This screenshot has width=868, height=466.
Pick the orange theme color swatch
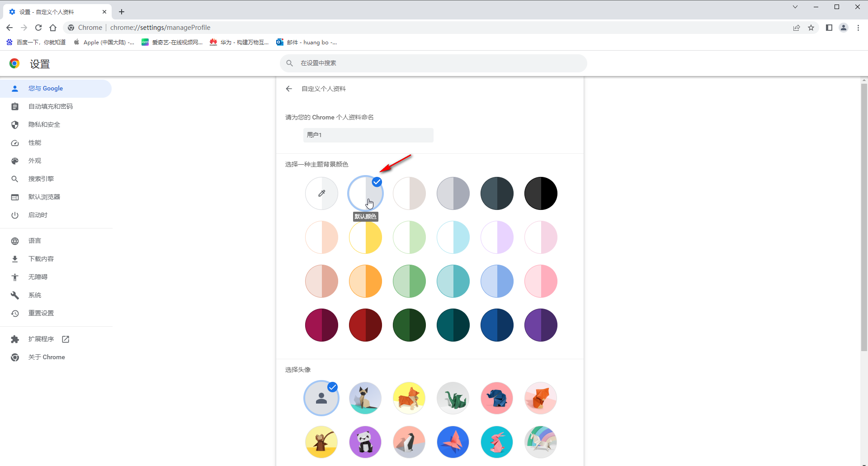pos(365,281)
